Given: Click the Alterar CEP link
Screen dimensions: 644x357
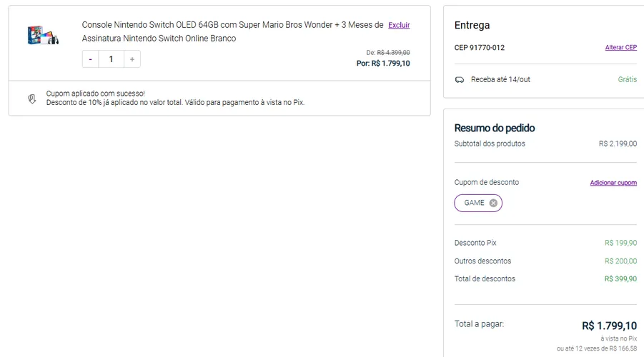Looking at the screenshot, I should coord(620,48).
